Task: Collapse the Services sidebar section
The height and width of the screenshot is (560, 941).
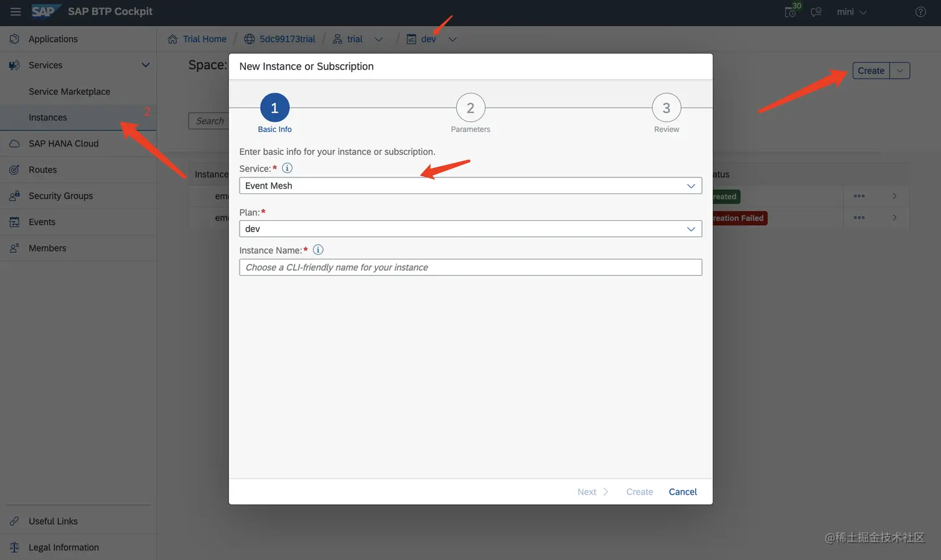Action: click(146, 65)
